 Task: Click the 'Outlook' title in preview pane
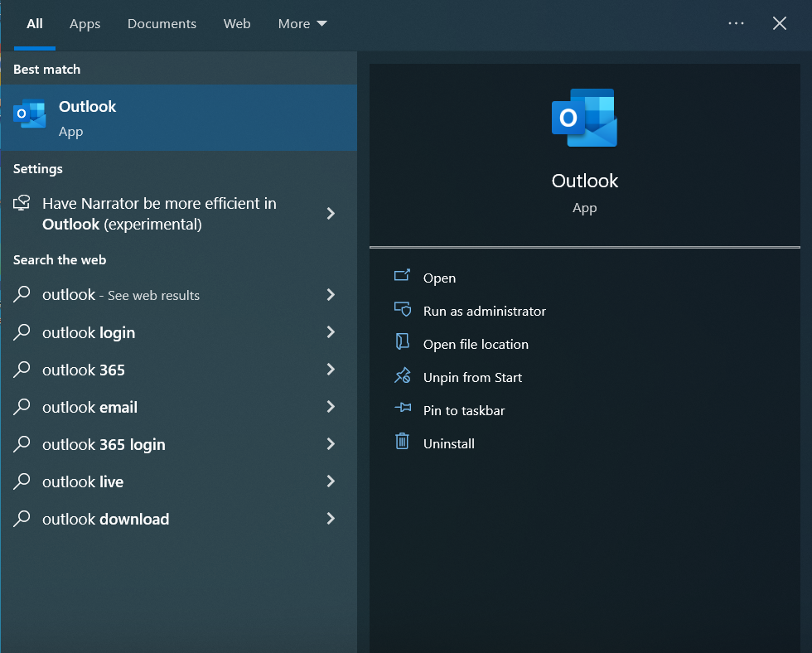click(x=585, y=181)
